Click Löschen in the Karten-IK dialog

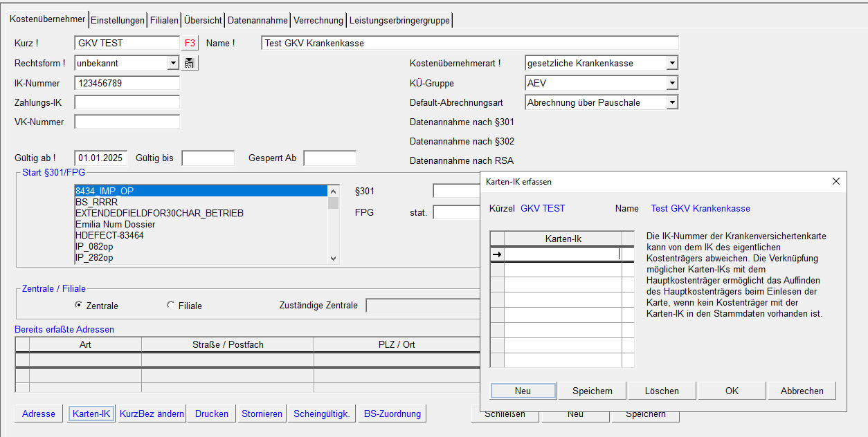tap(662, 391)
